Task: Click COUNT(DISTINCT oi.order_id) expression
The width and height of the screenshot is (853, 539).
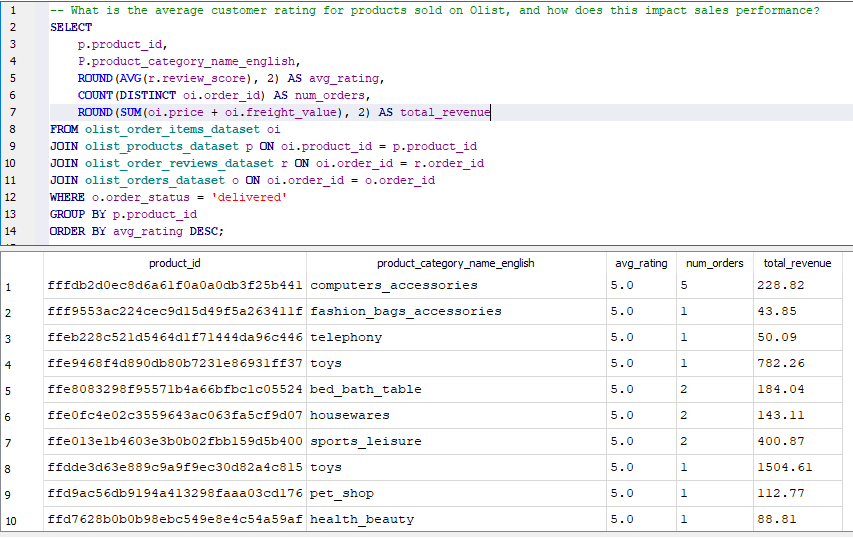Action: pyautogui.click(x=171, y=95)
